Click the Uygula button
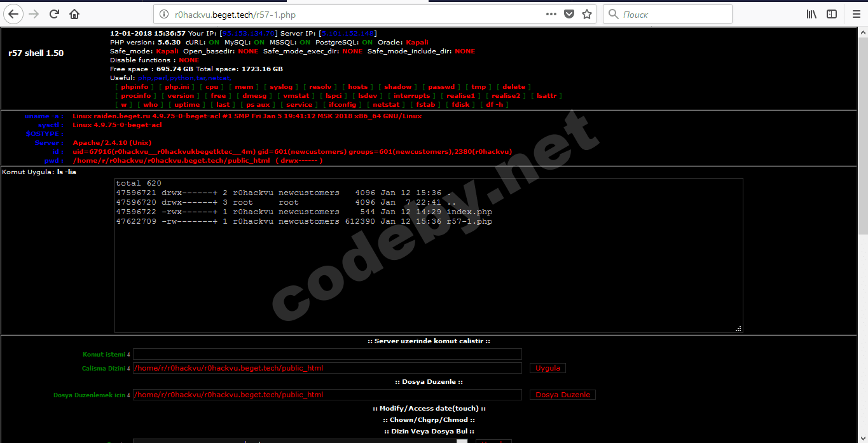 pyautogui.click(x=548, y=368)
